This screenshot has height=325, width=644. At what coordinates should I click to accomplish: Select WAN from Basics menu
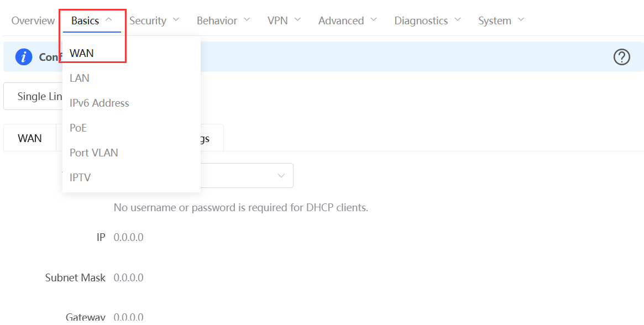(82, 54)
